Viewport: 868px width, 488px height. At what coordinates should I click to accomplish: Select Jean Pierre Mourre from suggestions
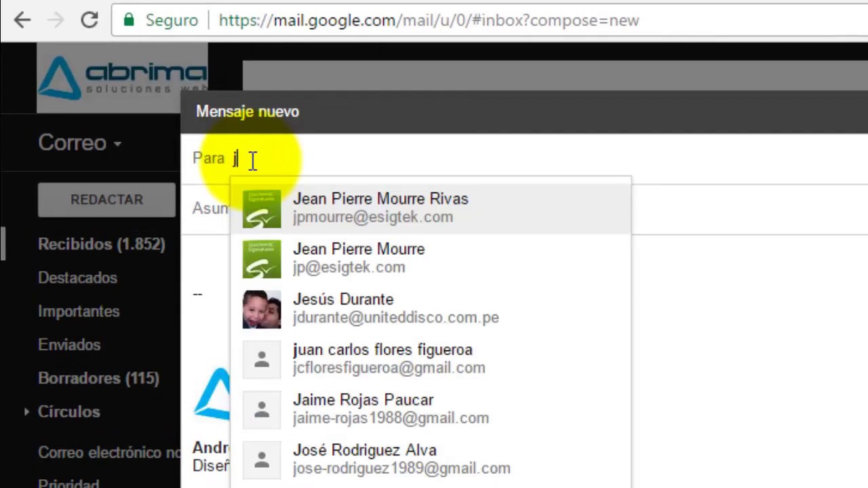click(359, 258)
